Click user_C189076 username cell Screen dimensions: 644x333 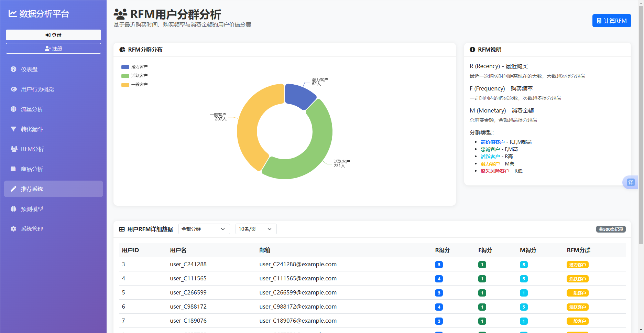pyautogui.click(x=188, y=321)
